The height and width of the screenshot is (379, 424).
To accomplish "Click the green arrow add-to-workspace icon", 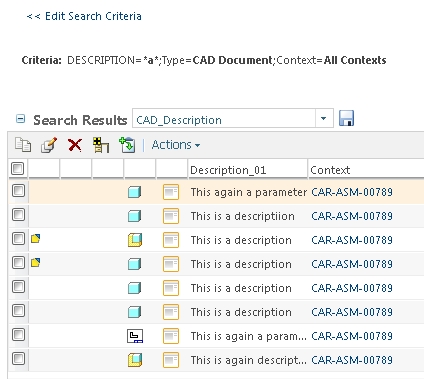I will pos(127,145).
